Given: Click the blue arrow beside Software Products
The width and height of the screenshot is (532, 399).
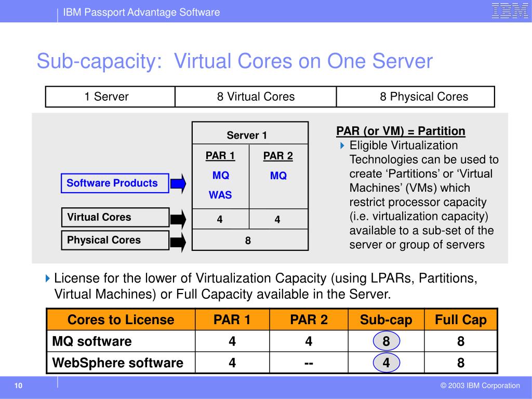Looking at the screenshot, I should click(178, 183).
